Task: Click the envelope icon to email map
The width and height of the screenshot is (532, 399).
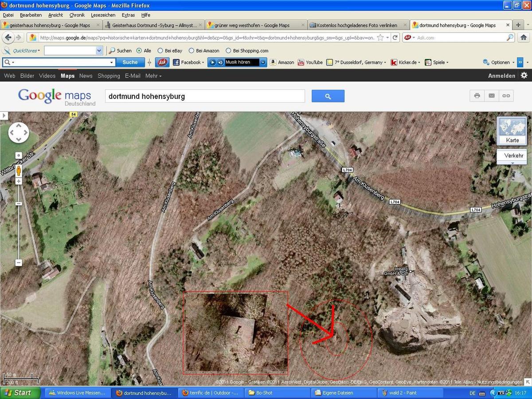Action: [492, 95]
